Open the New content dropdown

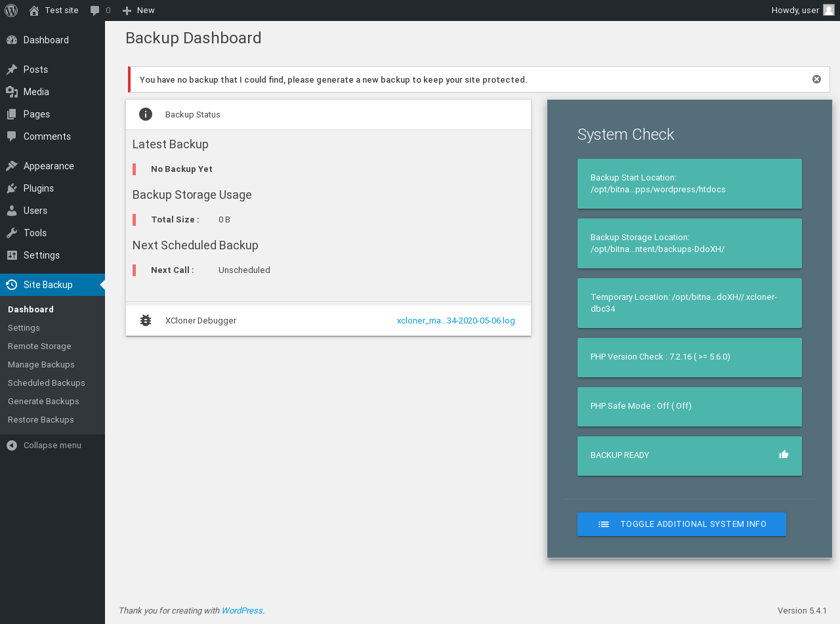(x=139, y=10)
